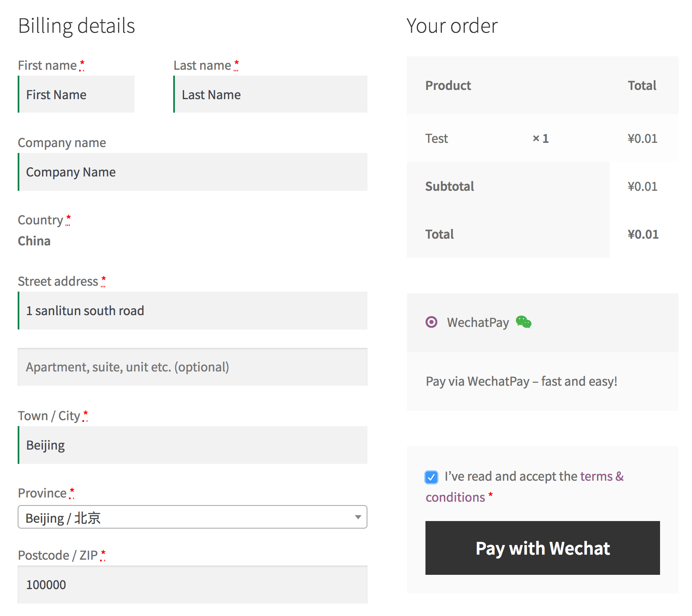Click the green WeChat logo icon
Image resolution: width=692 pixels, height=616 pixels.
coord(523,322)
